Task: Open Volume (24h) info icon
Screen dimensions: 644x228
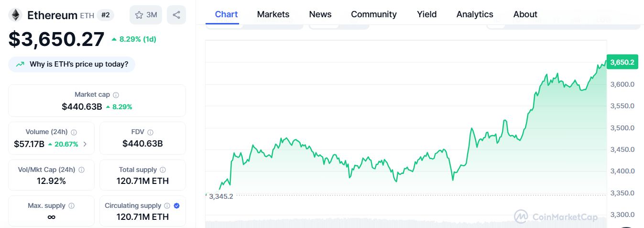Action: [74, 132]
